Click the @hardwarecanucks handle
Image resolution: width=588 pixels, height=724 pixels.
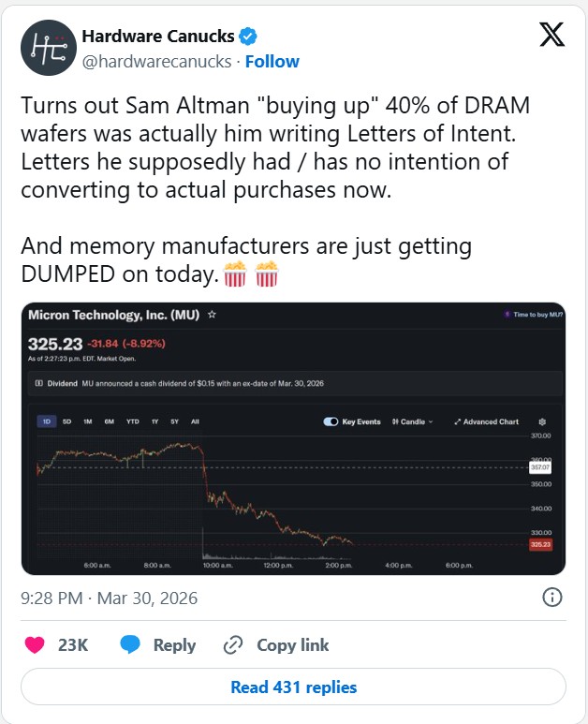155,62
